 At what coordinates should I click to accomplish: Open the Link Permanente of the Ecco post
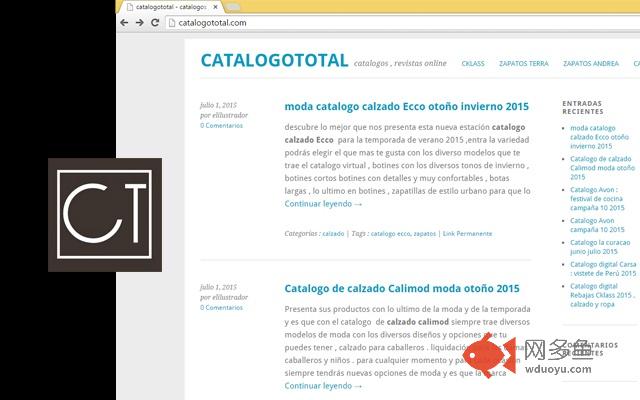click(x=468, y=233)
